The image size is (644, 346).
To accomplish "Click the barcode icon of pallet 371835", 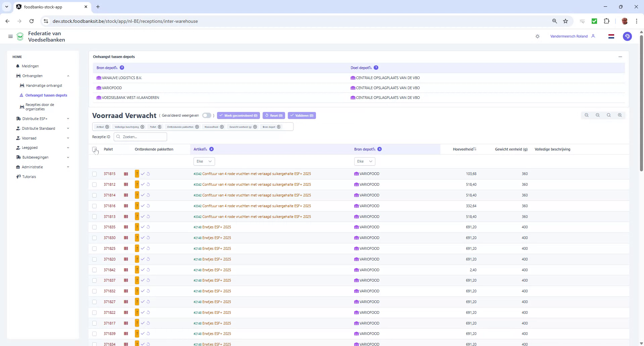I will [x=126, y=227].
